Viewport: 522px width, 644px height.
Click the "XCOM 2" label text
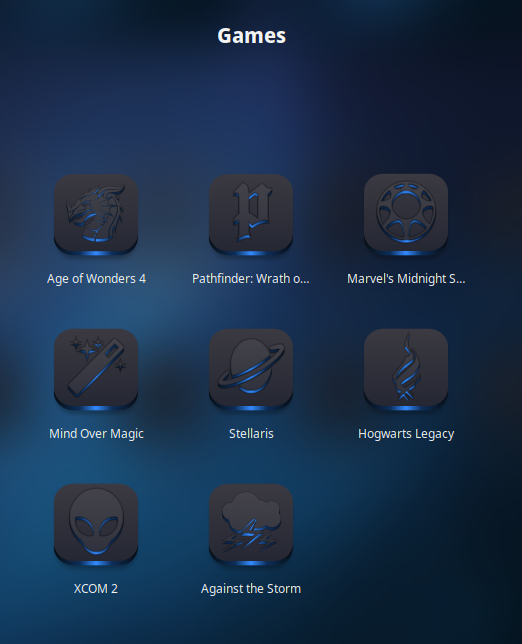(x=96, y=589)
